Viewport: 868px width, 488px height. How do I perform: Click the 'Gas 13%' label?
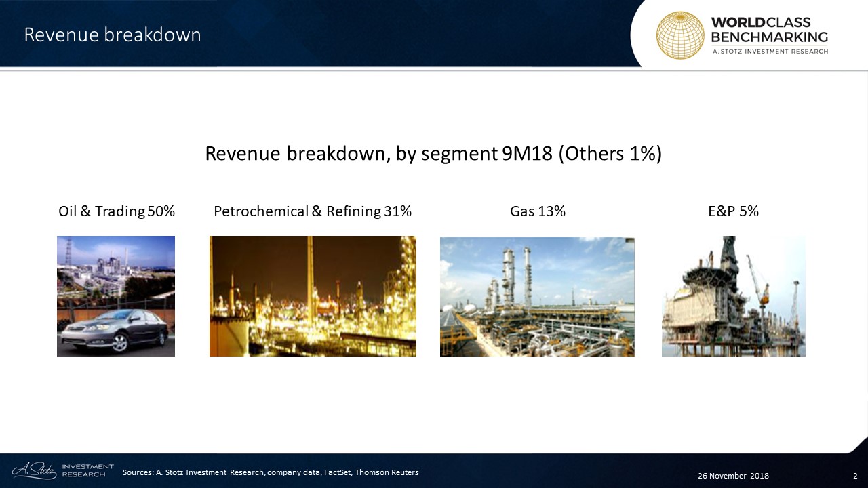(538, 211)
